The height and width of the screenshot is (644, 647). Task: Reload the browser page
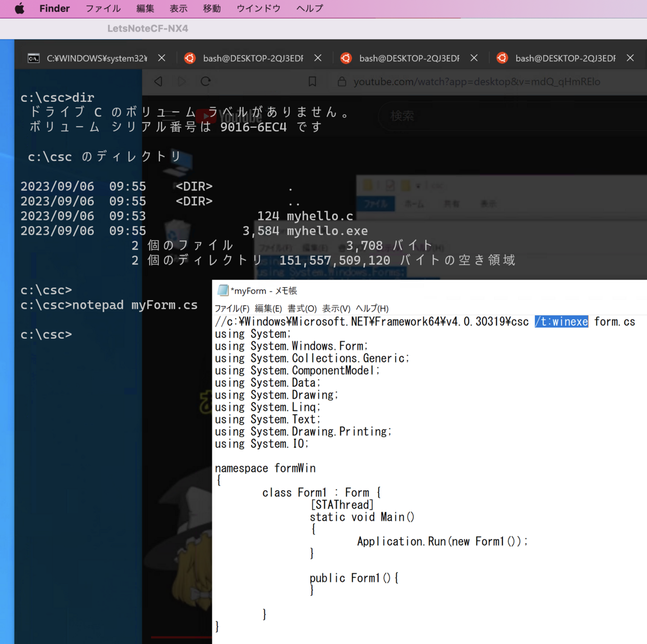(x=205, y=81)
